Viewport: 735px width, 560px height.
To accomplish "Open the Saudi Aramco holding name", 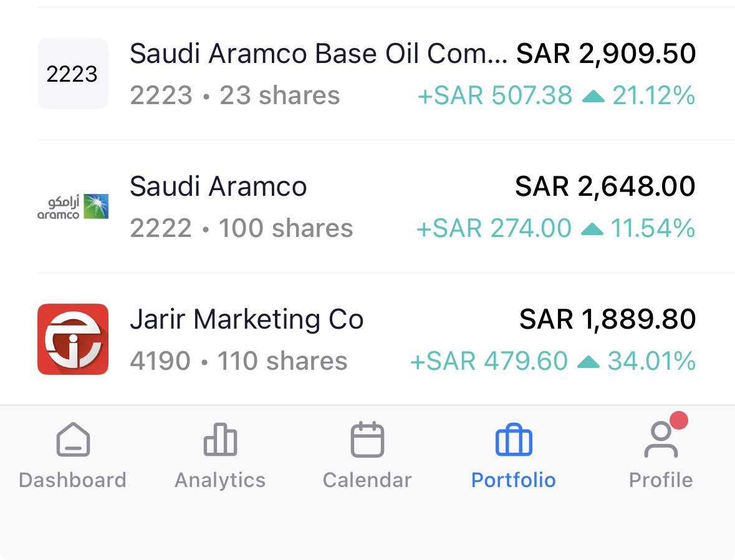I will pyautogui.click(x=218, y=186).
